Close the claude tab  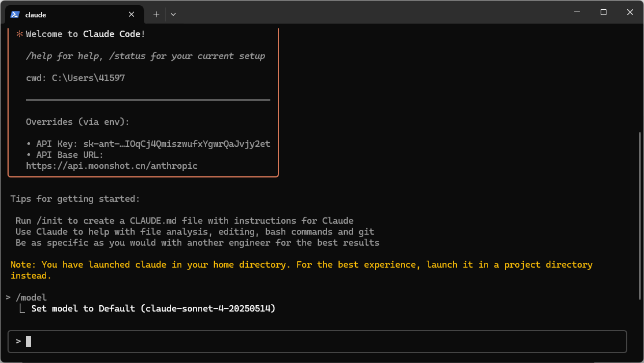point(132,14)
